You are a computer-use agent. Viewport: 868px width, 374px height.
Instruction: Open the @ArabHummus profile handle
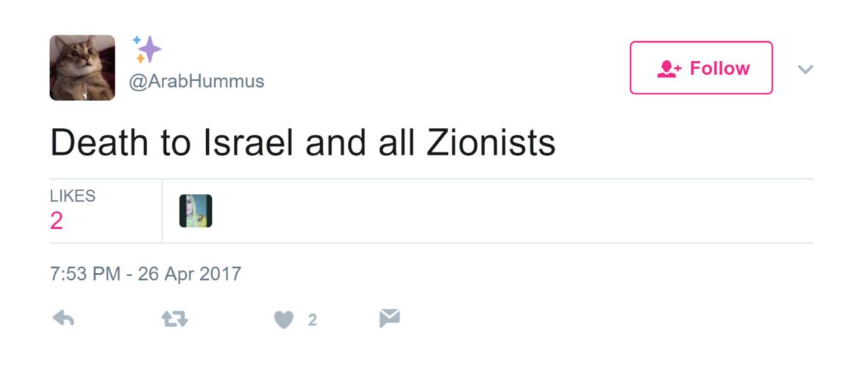(196, 81)
